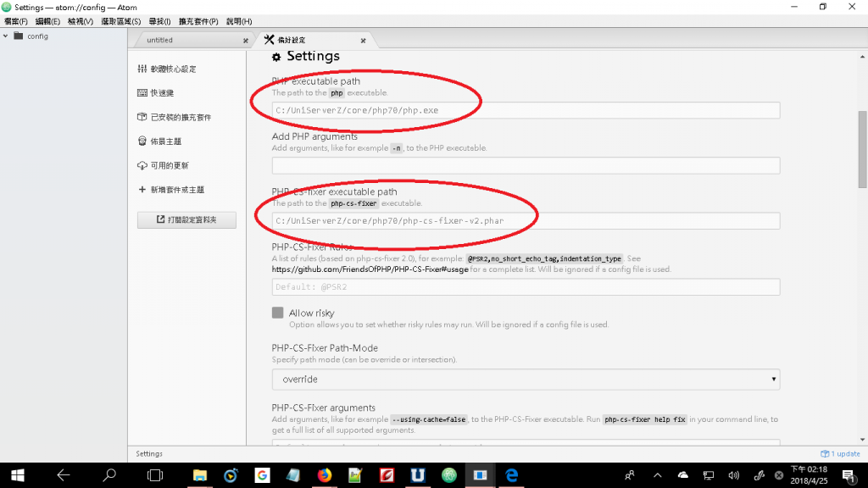The image size is (868, 488).
Task: Open the 可用的更新 updates section
Action: coord(163,165)
